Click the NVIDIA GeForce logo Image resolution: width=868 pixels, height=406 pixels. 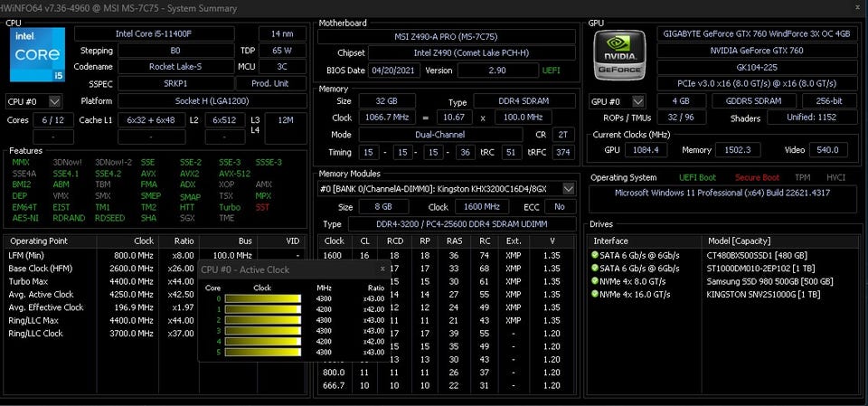pos(620,54)
